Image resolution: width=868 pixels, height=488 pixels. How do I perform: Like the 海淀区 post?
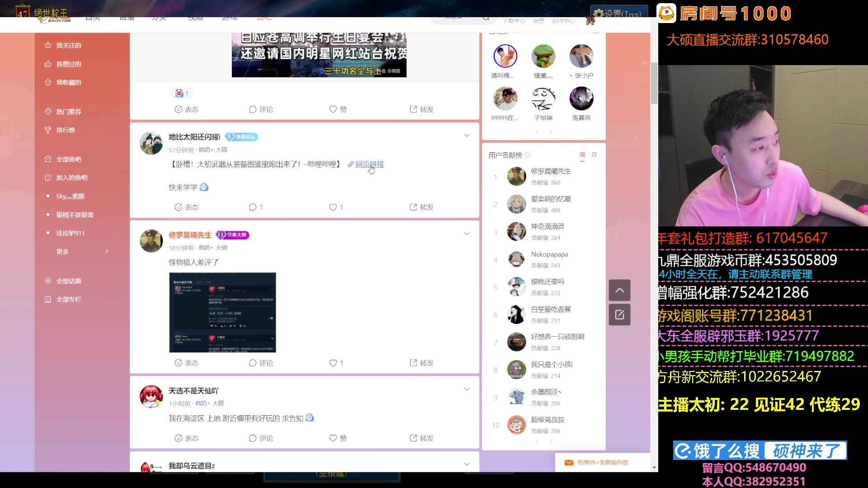pyautogui.click(x=338, y=438)
